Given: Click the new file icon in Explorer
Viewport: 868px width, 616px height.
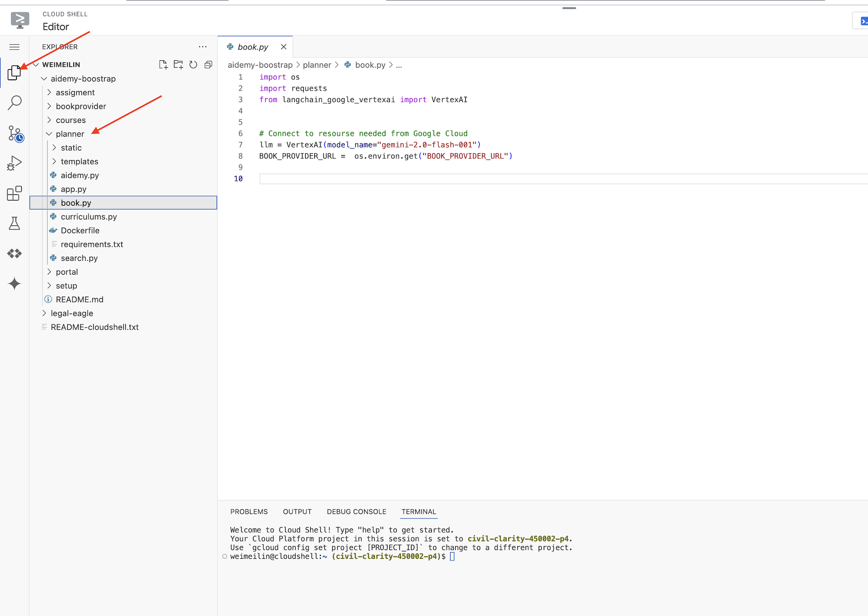Looking at the screenshot, I should point(163,65).
